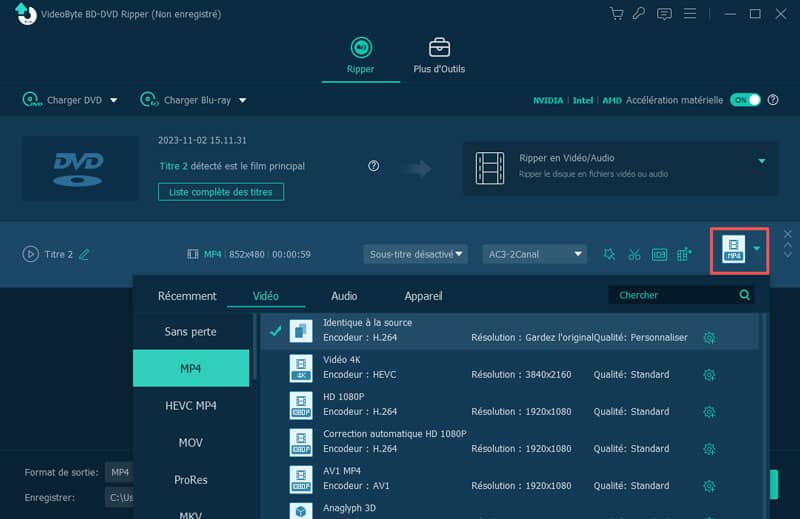Turn off hardware acceleration toggle

point(745,100)
